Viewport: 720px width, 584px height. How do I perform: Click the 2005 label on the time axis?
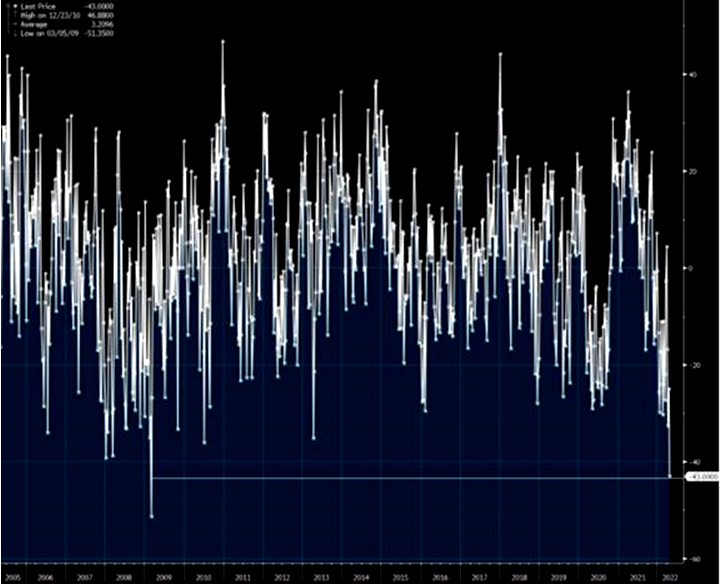[x=13, y=578]
